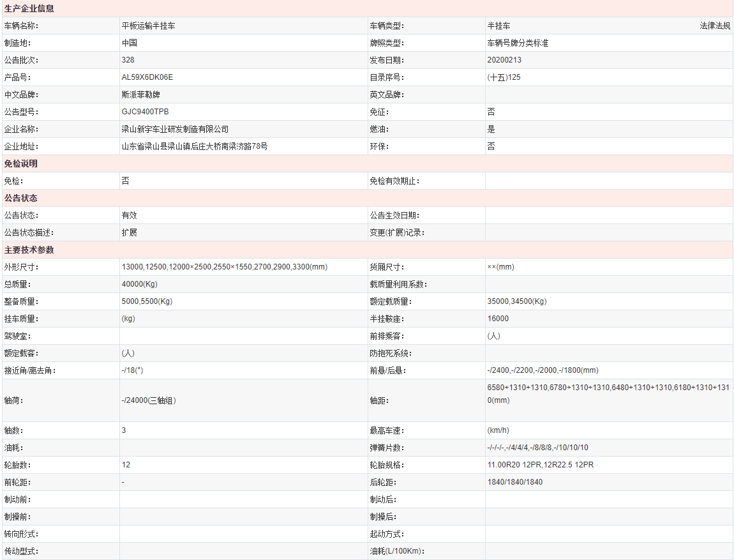Click the 免检说明 section header
This screenshot has width=734, height=560.
[21, 163]
